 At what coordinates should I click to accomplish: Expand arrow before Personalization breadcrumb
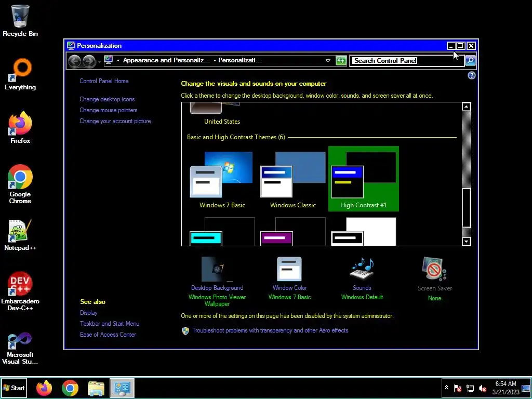[215, 60]
